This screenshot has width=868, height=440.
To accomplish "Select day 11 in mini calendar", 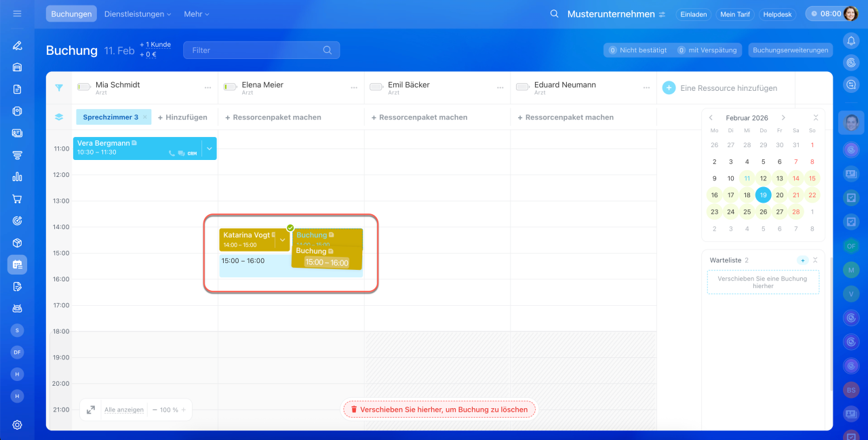I will pos(747,178).
